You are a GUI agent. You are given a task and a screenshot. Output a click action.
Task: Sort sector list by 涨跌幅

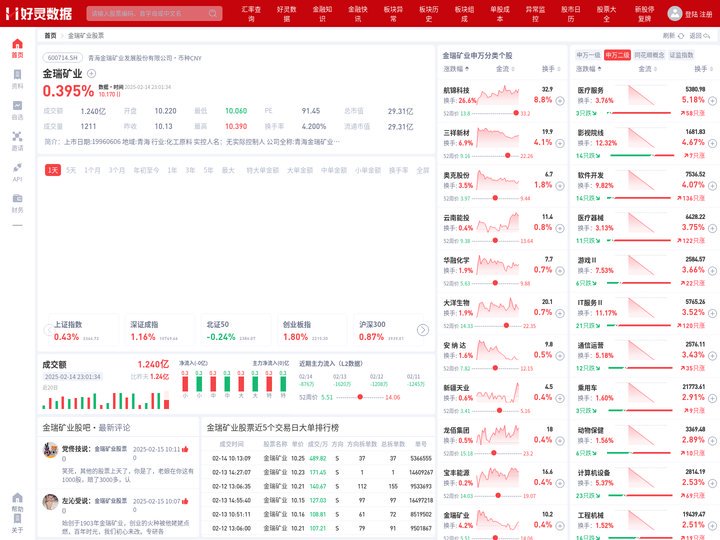589,69
